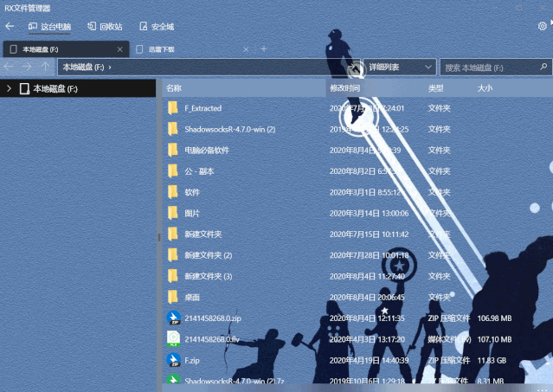Click the 2141458268.0.flv file name
This screenshot has width=553, height=392.
click(x=212, y=339)
